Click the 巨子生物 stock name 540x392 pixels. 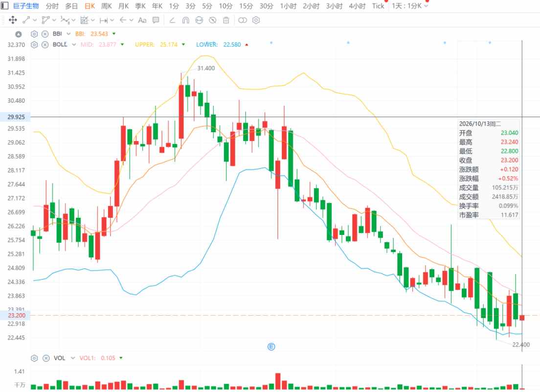26,6
